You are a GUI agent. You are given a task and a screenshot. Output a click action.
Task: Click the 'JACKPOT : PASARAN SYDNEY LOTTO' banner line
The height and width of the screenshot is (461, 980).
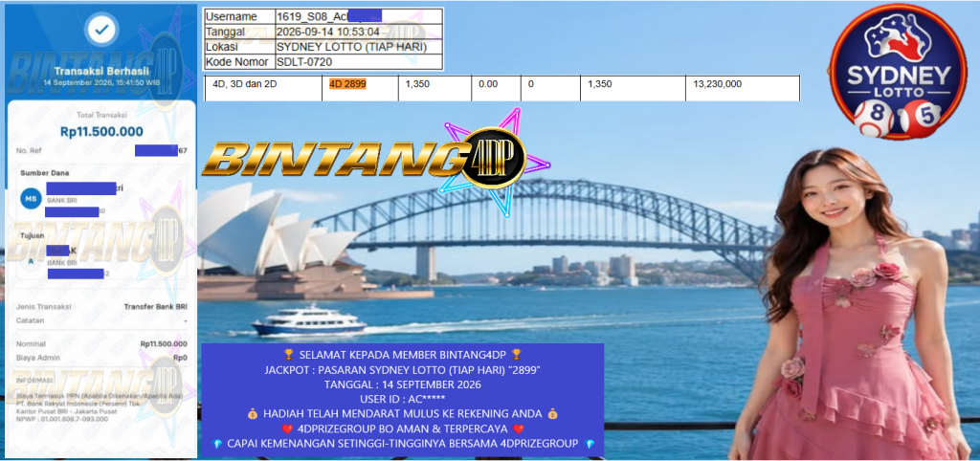[x=403, y=370]
